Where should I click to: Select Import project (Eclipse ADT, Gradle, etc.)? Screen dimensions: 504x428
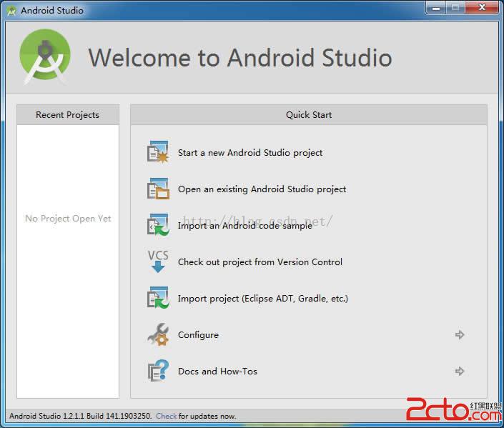click(x=263, y=299)
